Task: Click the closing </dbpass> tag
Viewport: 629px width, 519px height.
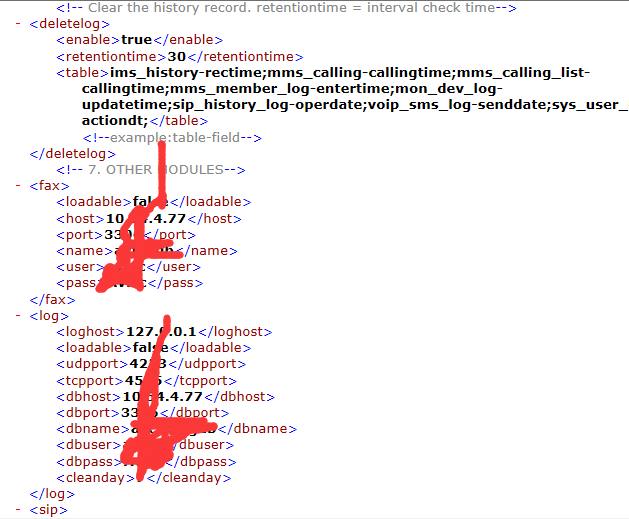Action: point(203,462)
